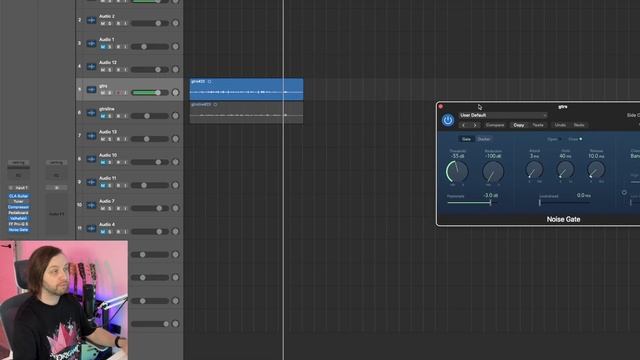Viewport: 640px width, 360px height.
Task: Click the Audio 4 track icon
Action: click(91, 228)
